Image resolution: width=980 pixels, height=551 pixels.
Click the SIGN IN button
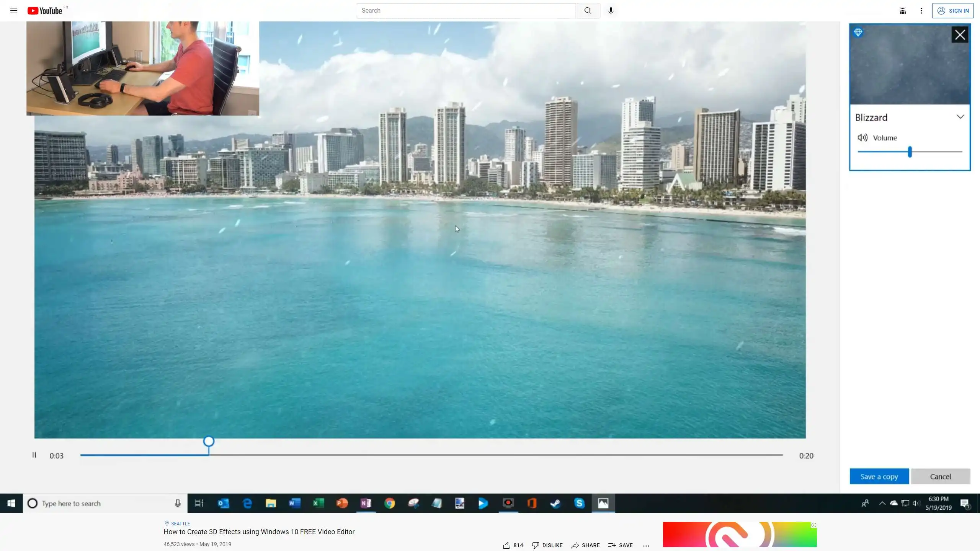[953, 11]
